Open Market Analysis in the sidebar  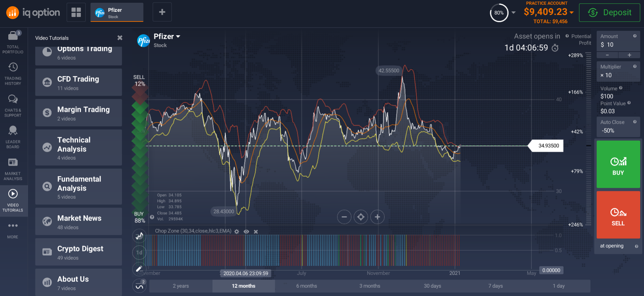coord(13,168)
